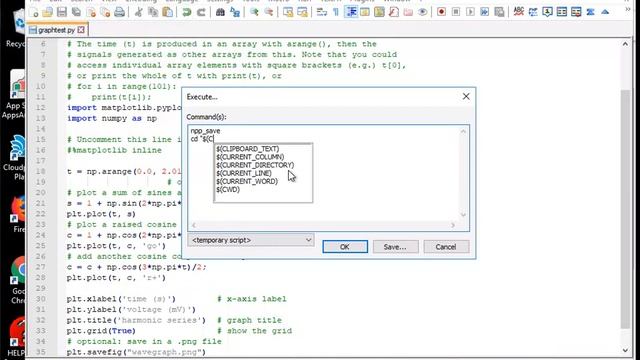Click the Open file toolbar icon
640x360 pixels.
[x=47, y=12]
